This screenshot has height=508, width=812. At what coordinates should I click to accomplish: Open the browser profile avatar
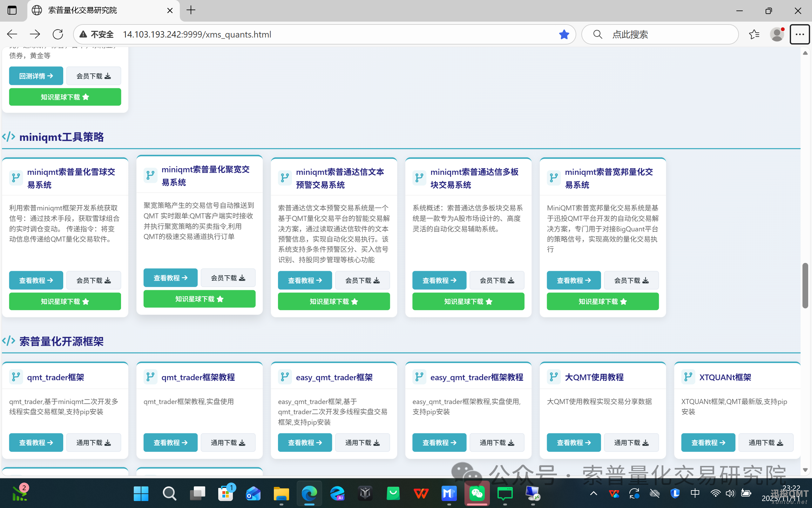[777, 34]
